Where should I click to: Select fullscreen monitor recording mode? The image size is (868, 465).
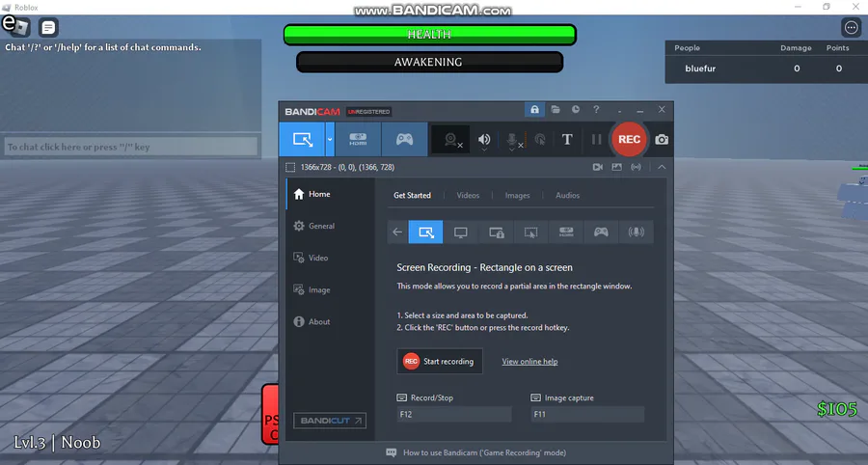coord(461,232)
